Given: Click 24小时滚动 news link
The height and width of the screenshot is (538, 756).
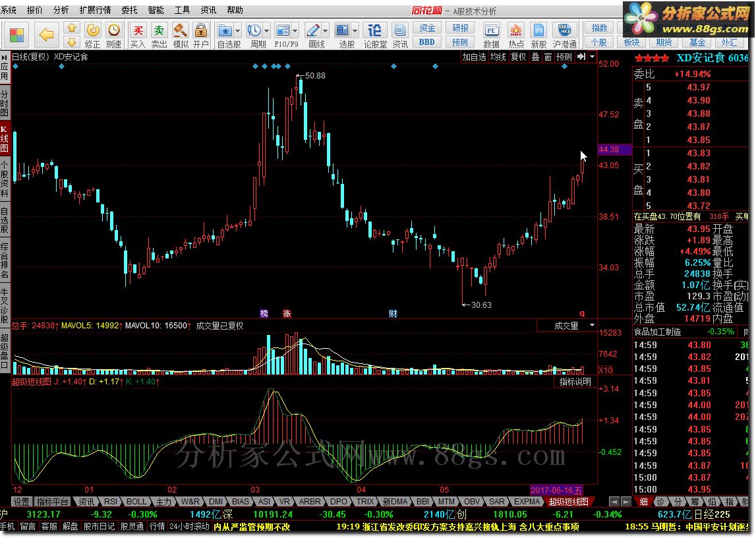Looking at the screenshot, I should (189, 526).
